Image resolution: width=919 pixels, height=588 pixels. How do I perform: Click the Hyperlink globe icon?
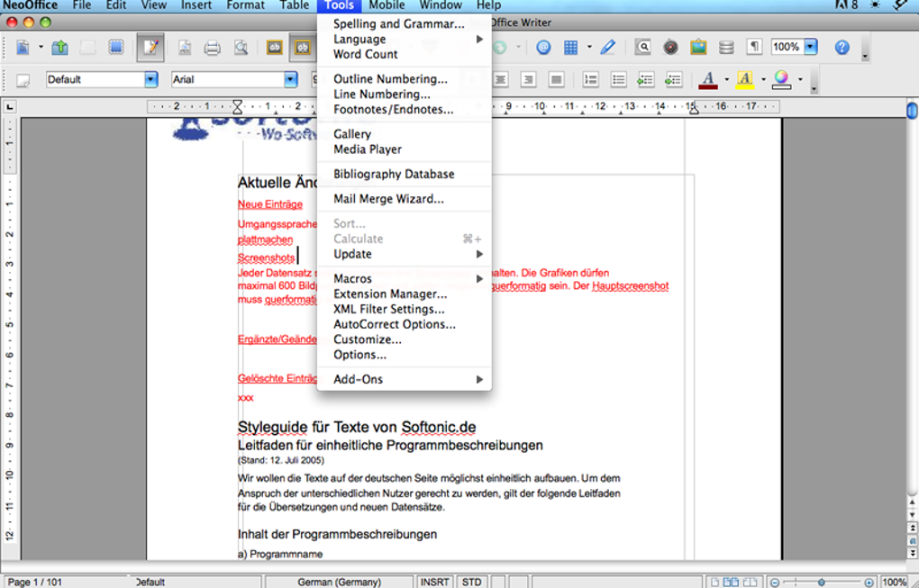pyautogui.click(x=543, y=47)
